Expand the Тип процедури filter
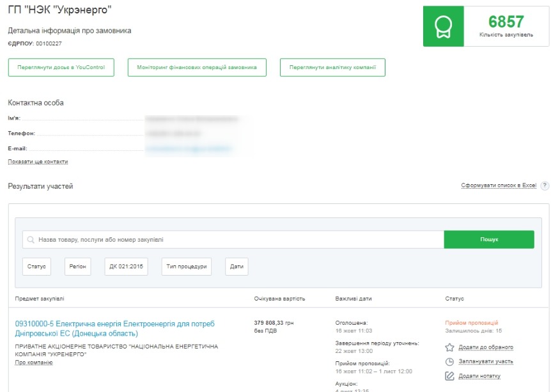This screenshot has width=551, height=392. coord(186,267)
